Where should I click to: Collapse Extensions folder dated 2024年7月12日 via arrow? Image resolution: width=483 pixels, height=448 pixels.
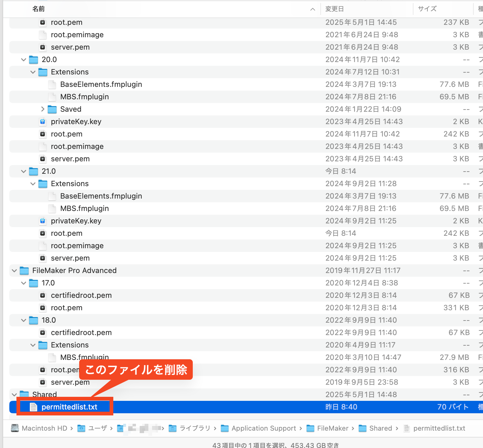pos(33,72)
